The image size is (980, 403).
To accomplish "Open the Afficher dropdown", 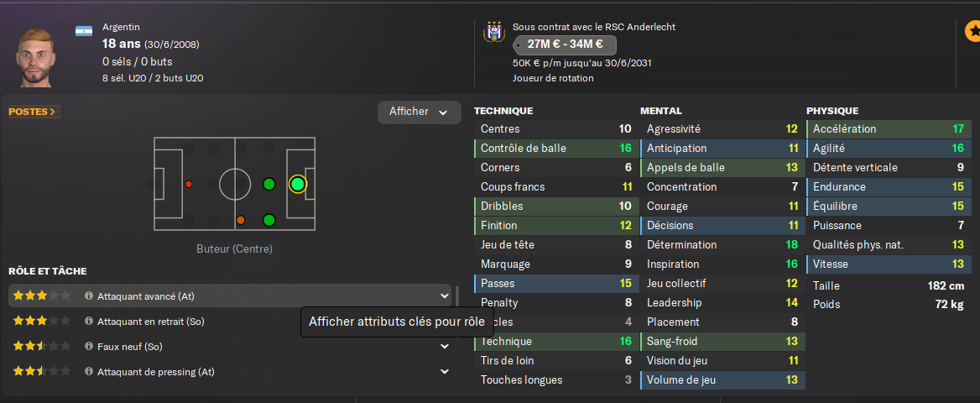I will pyautogui.click(x=419, y=112).
